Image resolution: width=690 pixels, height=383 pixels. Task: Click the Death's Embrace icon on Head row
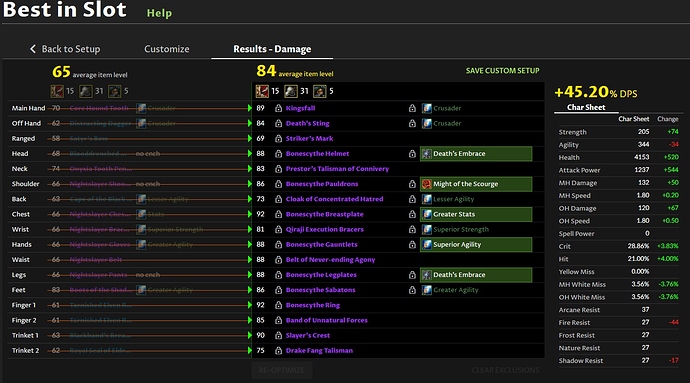427,154
